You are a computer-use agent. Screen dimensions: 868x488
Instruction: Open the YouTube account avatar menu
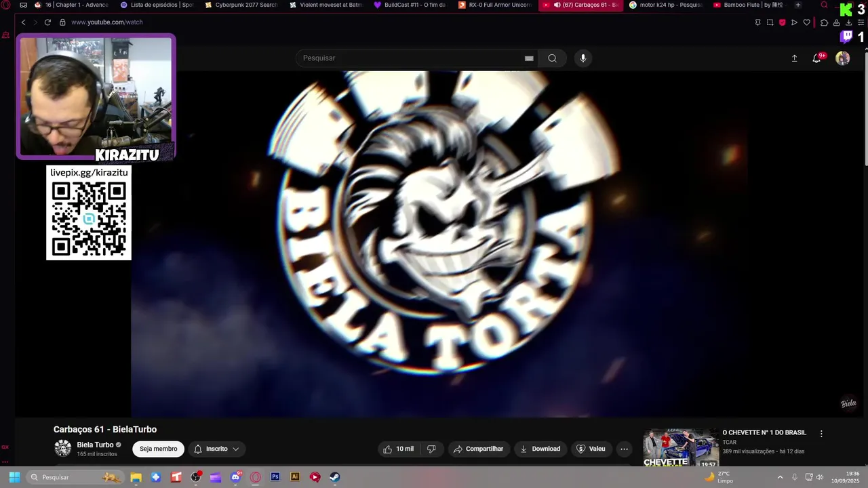point(842,58)
